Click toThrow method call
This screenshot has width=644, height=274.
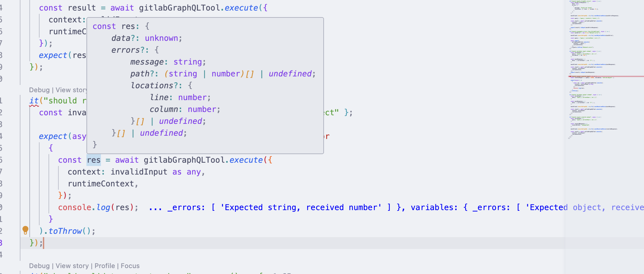[65, 231]
